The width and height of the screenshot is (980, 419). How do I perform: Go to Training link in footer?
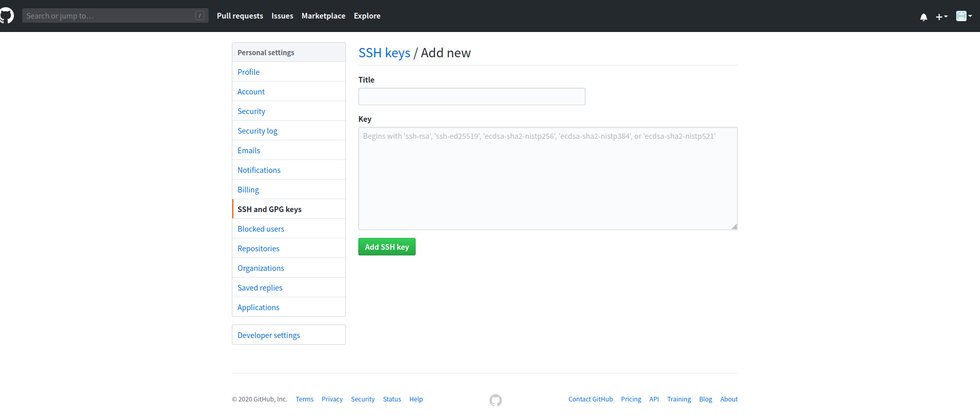point(679,399)
